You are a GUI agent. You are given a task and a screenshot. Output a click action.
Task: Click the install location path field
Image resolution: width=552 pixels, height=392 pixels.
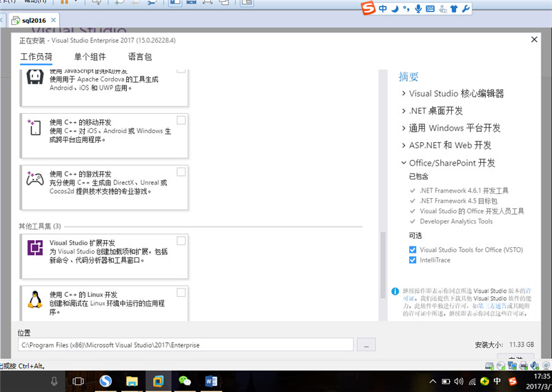(x=186, y=344)
